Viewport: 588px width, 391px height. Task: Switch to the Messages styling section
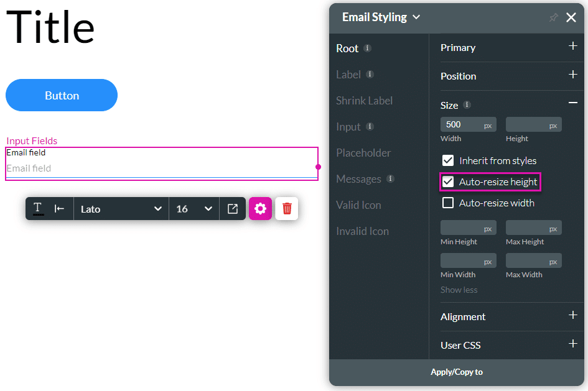[x=359, y=178]
